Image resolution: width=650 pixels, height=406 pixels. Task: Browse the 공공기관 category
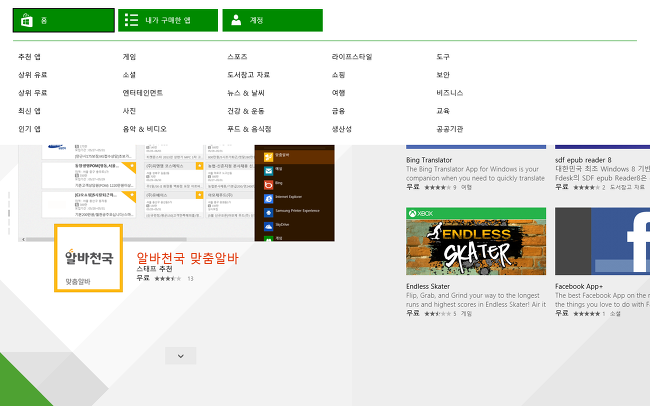point(449,129)
